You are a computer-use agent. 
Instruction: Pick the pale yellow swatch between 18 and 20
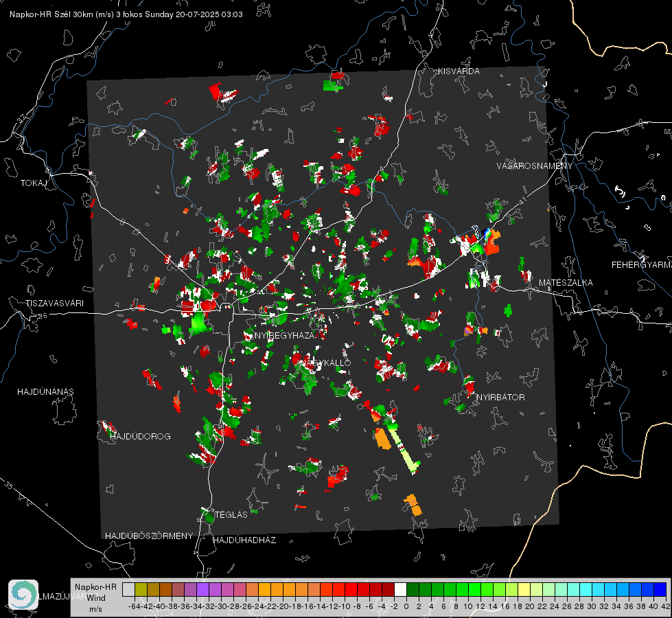[x=524, y=589]
